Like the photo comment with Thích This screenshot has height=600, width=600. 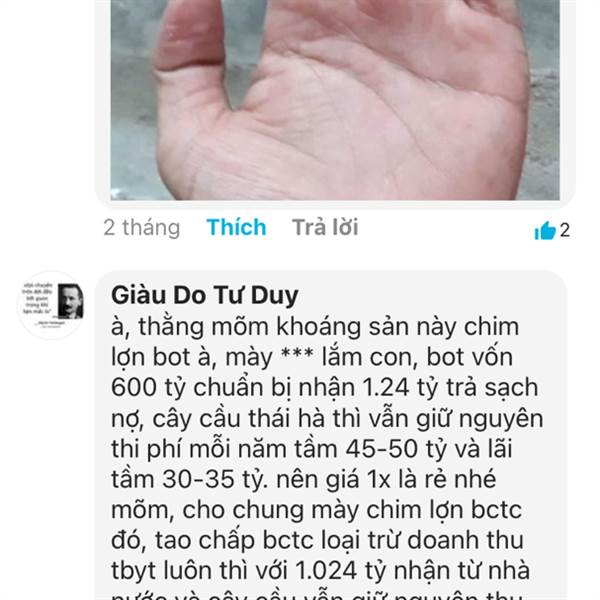pos(236,227)
